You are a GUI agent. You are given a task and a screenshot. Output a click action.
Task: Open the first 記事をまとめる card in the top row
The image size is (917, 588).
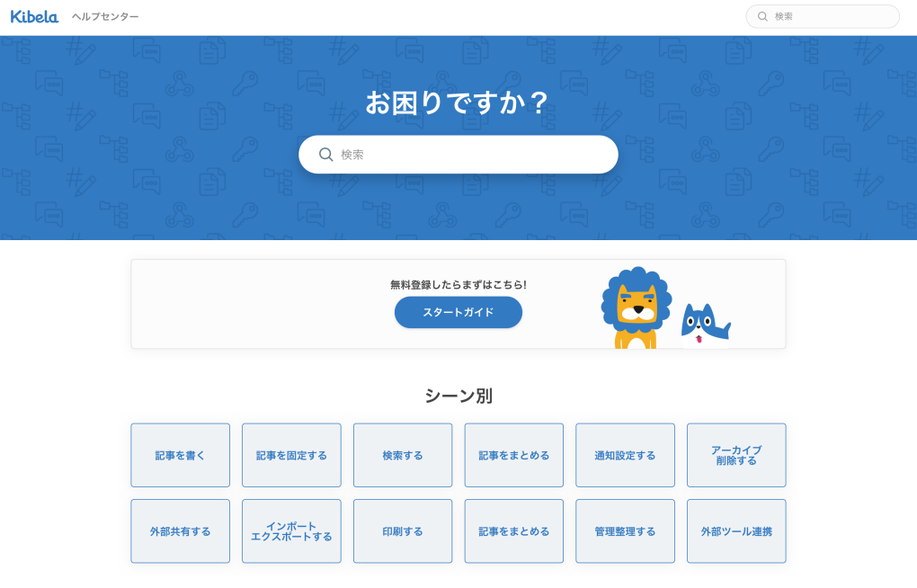[x=513, y=455]
